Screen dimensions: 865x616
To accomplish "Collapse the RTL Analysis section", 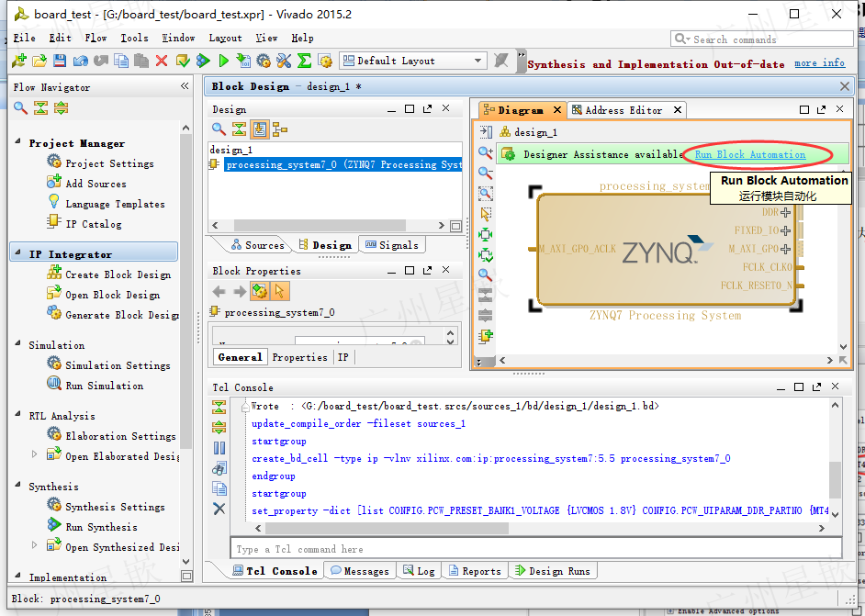I will [17, 414].
